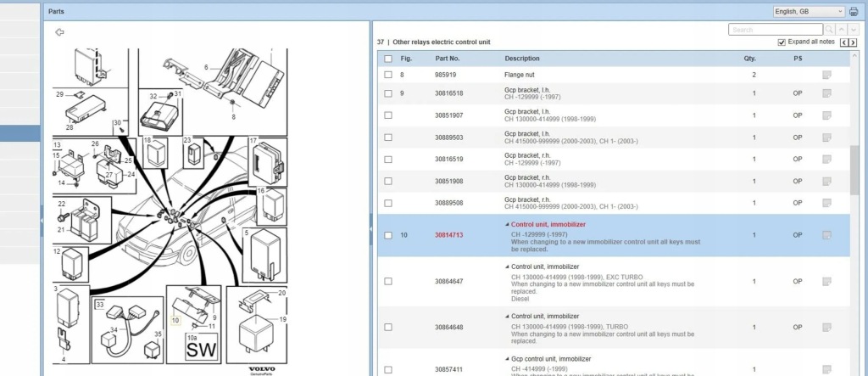Click part number 30864647

click(449, 281)
